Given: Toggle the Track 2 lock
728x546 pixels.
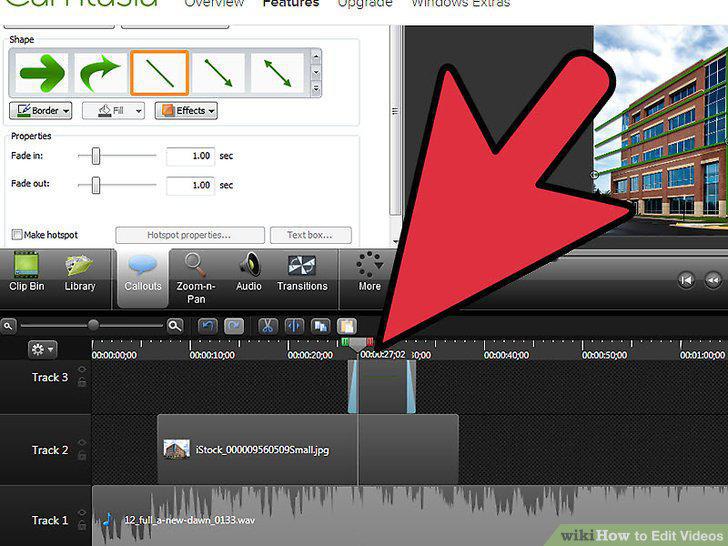Looking at the screenshot, I should 82,456.
